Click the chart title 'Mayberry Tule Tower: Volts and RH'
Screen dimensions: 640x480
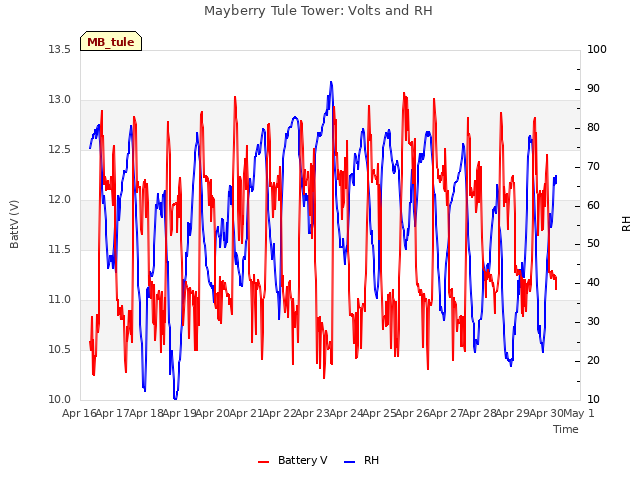tap(318, 11)
